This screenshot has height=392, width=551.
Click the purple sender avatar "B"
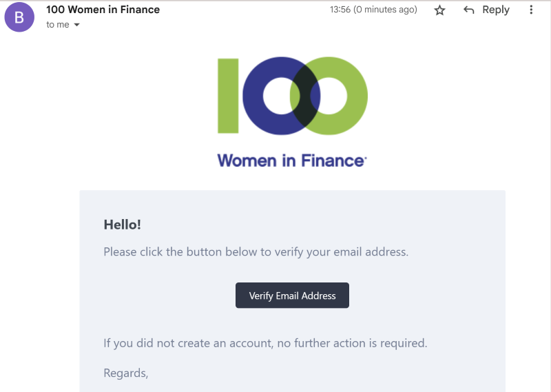19,18
